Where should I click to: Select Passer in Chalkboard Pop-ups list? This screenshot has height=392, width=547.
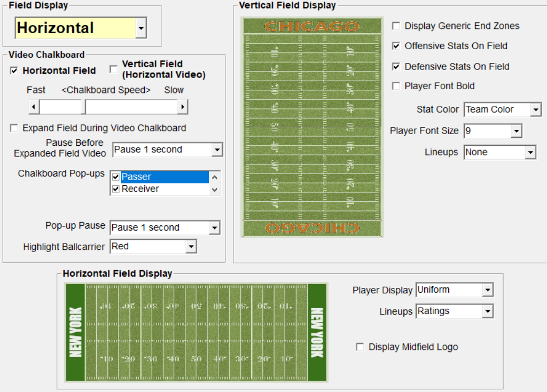tap(136, 177)
